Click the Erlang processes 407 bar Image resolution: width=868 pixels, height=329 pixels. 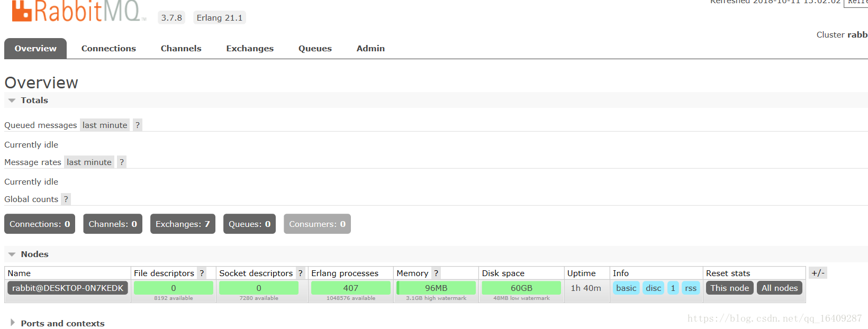351,288
